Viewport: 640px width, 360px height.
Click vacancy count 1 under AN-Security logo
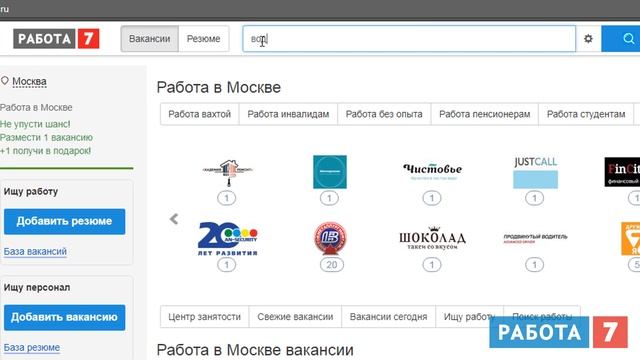click(x=227, y=265)
